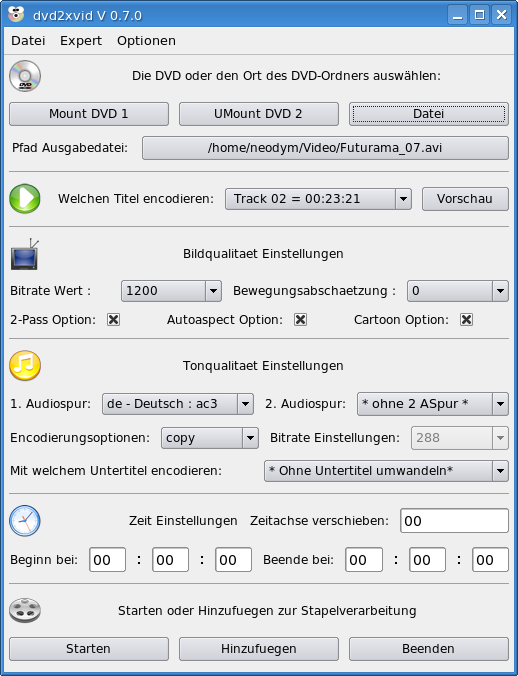Click the greyed Bitrate Einstellungen 288 dropdown
The width and height of the screenshot is (518, 676).
(x=460, y=438)
